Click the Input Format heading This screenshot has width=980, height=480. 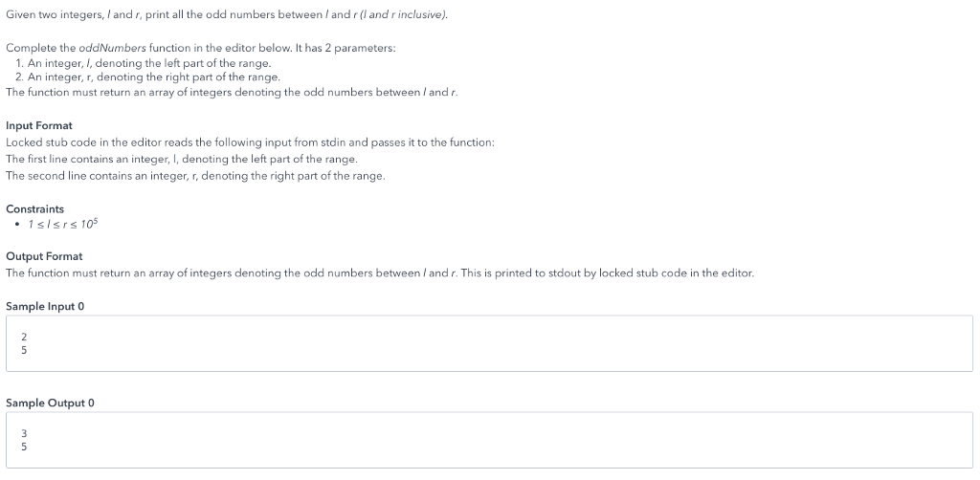39,125
